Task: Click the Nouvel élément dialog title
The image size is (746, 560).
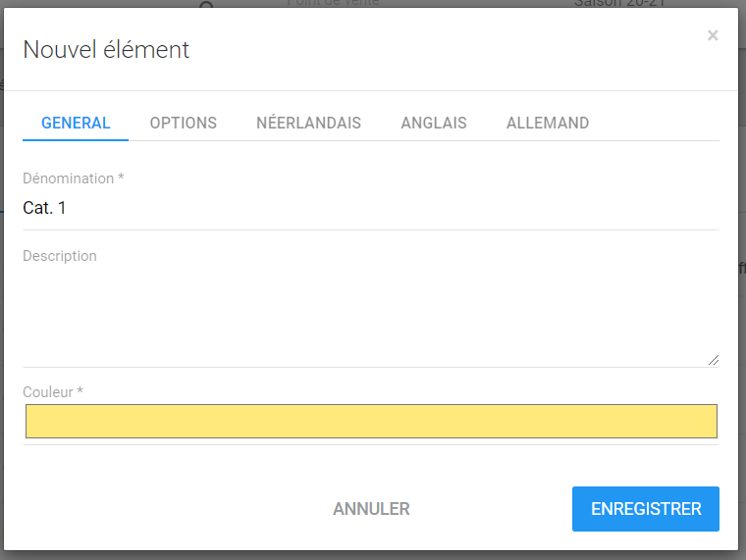Action: pos(106,50)
